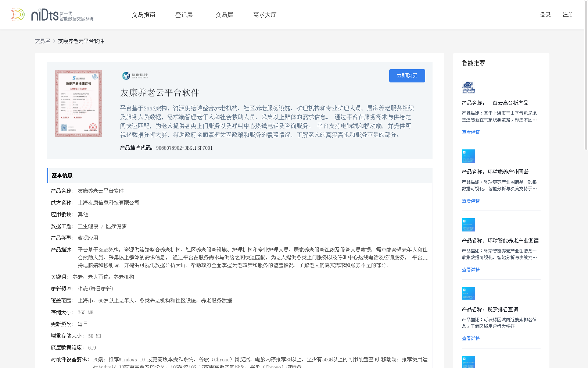Viewport: 588px width, 368px height.
Task: Click incremental storage value 50 MB
Action: (94, 336)
